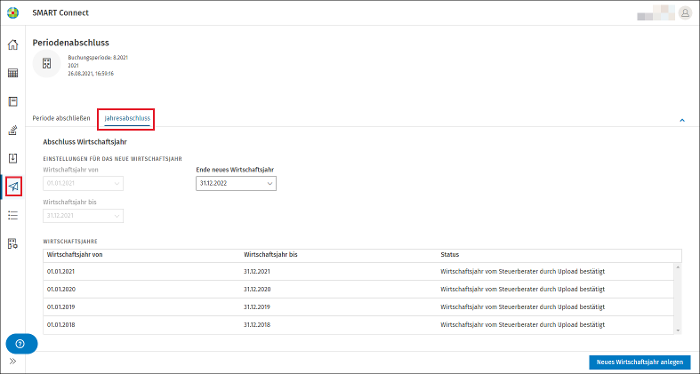Select the Jahresabschluss tab

[x=127, y=119]
